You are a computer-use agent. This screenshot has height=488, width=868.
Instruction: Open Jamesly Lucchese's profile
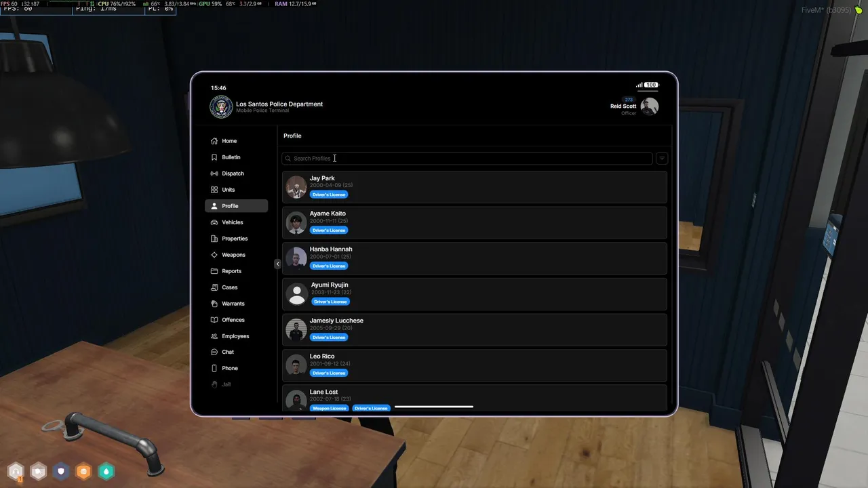[x=475, y=329]
